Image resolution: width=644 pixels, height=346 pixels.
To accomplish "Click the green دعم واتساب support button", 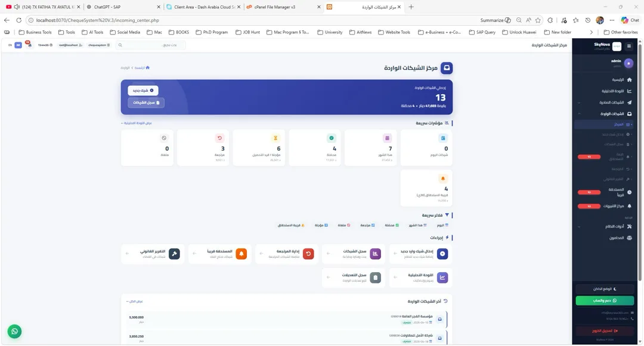I will (605, 301).
